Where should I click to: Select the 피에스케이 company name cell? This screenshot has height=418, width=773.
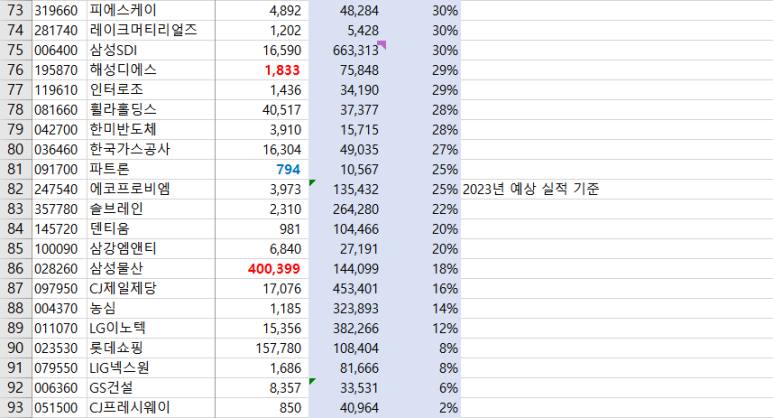coord(151,10)
